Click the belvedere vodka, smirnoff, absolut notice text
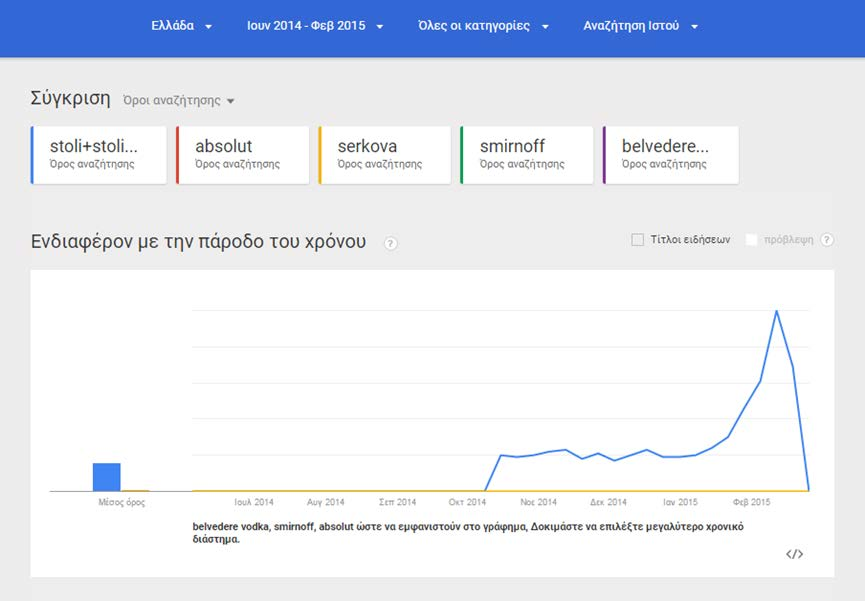Viewport: 865px width, 601px height. coord(468,533)
